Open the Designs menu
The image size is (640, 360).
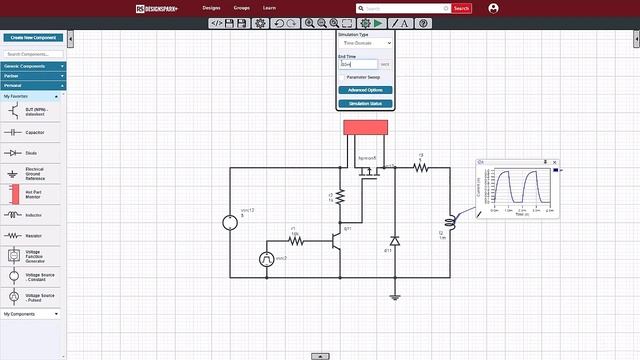point(211,8)
